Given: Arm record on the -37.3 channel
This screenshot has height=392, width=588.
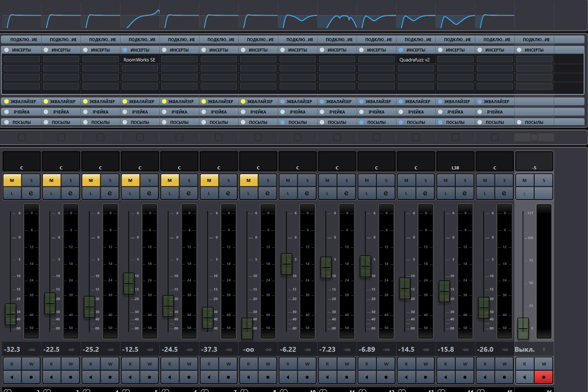Looking at the screenshot, I should 228,377.
